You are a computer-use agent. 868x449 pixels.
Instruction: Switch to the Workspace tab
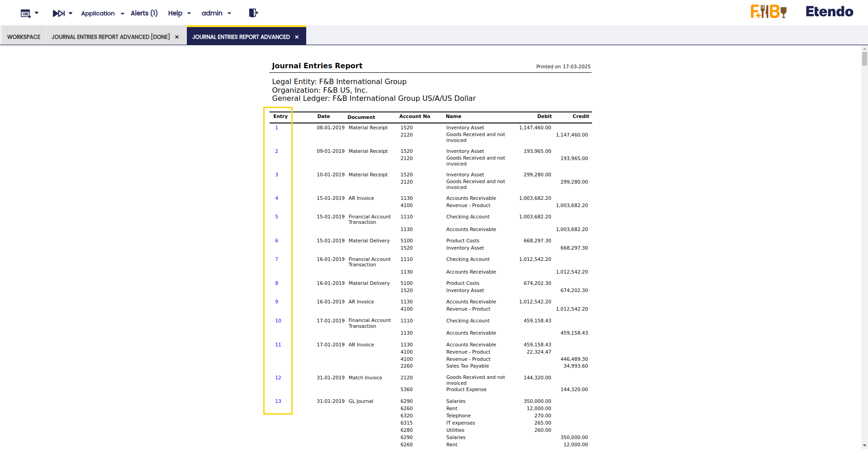tap(24, 37)
